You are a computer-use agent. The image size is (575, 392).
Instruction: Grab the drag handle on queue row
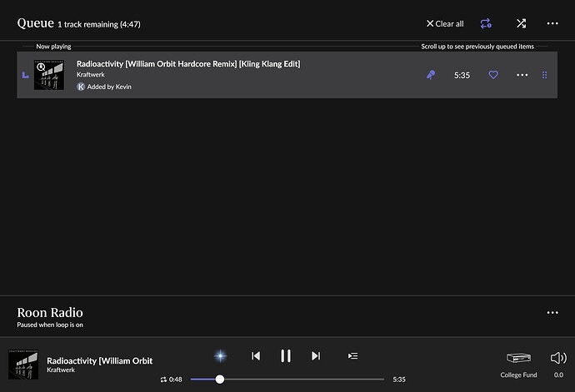pyautogui.click(x=544, y=75)
